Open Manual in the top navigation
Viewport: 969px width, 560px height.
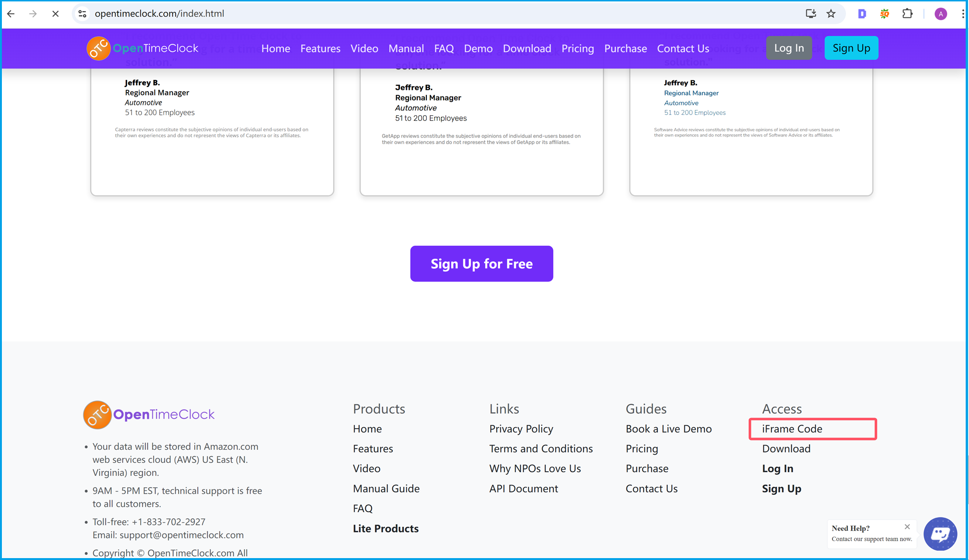tap(406, 48)
